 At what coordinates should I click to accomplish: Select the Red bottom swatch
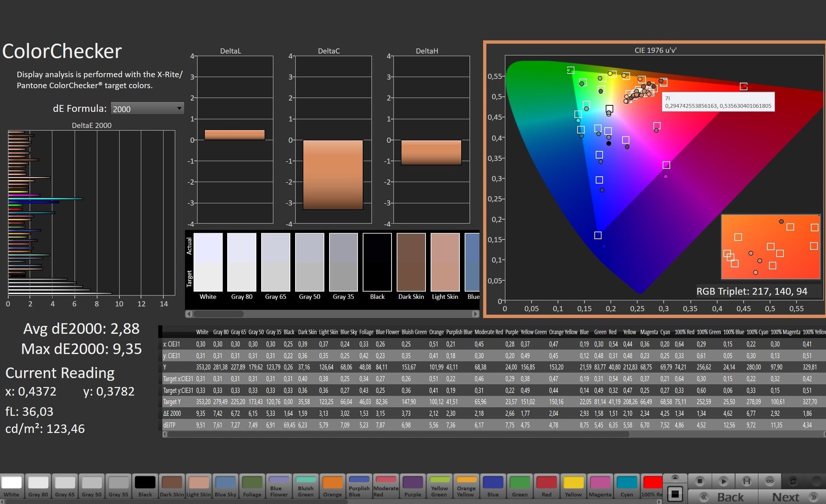coord(546,486)
